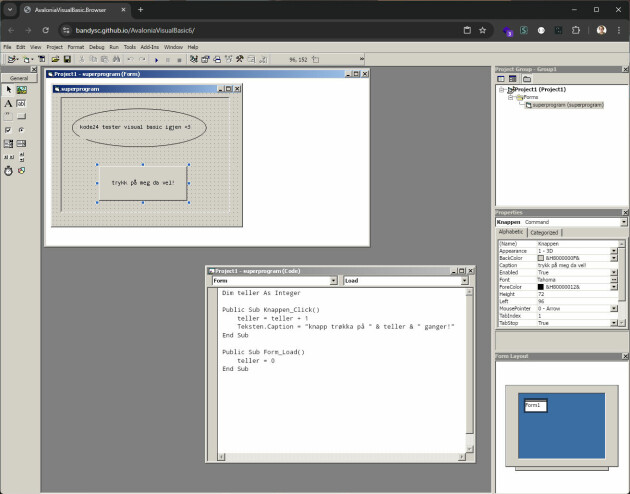Click the ForeColor black swatch

coord(541,287)
